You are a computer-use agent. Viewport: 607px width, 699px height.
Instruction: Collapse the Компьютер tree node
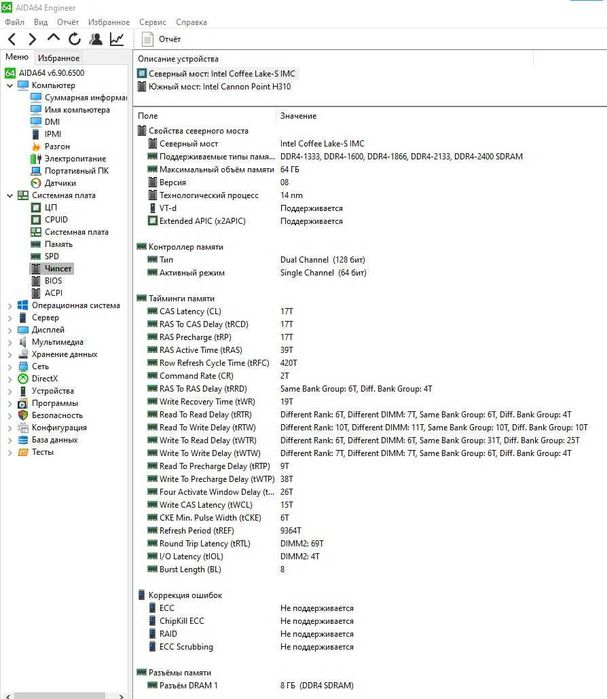[10, 85]
